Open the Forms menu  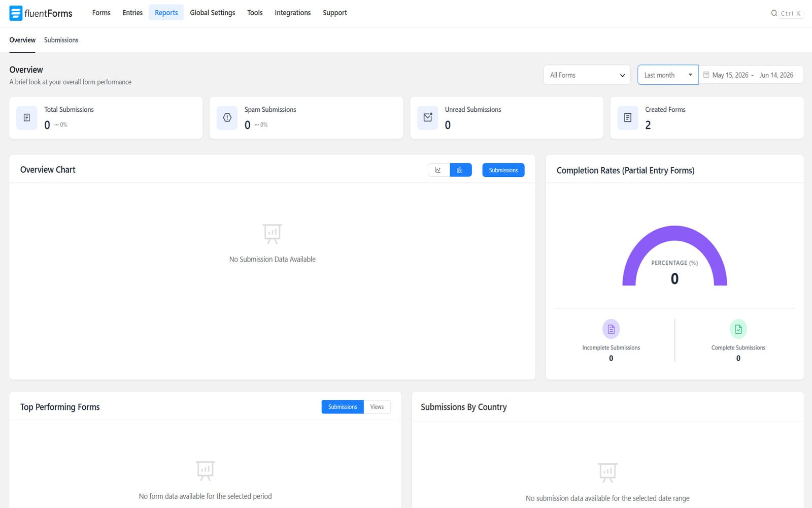101,13
